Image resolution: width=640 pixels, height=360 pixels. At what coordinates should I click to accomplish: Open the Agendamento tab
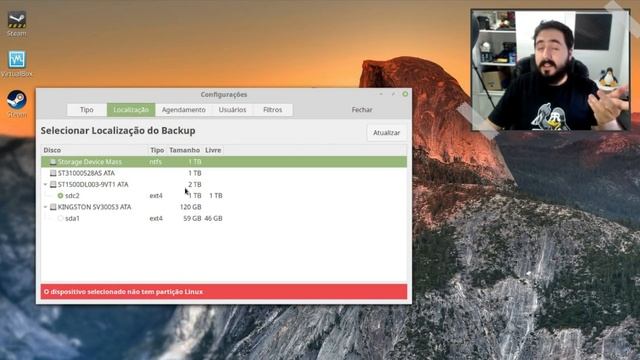tap(184, 110)
